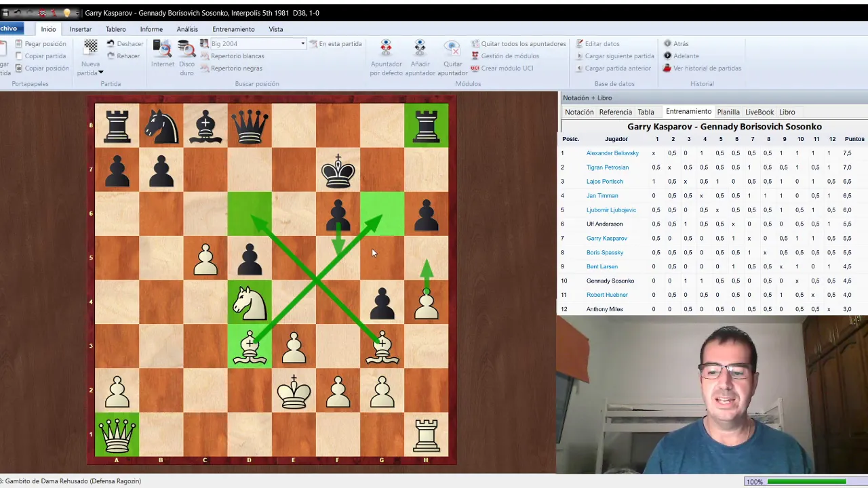Screen dimensions: 868x488
Task: Open Garry Kasparov player link in table
Action: (607, 239)
